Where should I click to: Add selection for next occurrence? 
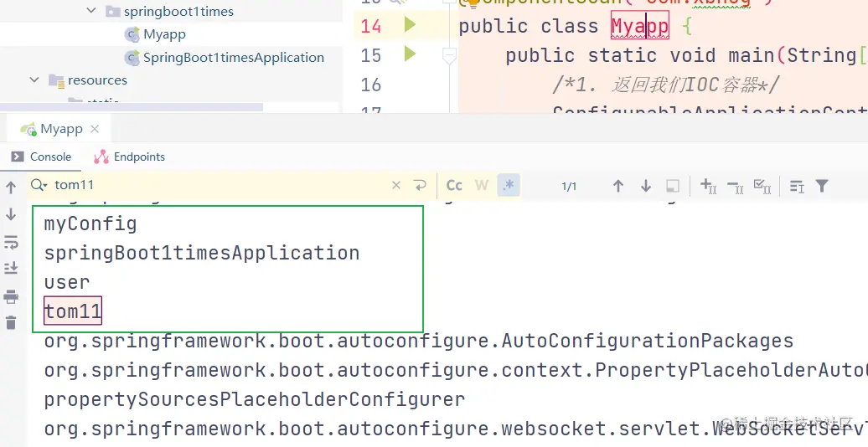709,186
